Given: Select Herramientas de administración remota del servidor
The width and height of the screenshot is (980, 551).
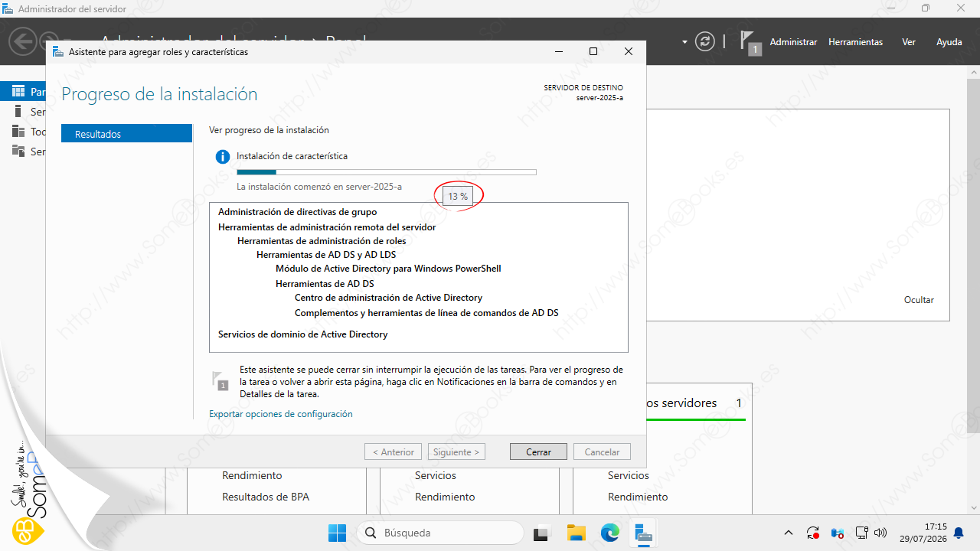Looking at the screenshot, I should tap(327, 227).
